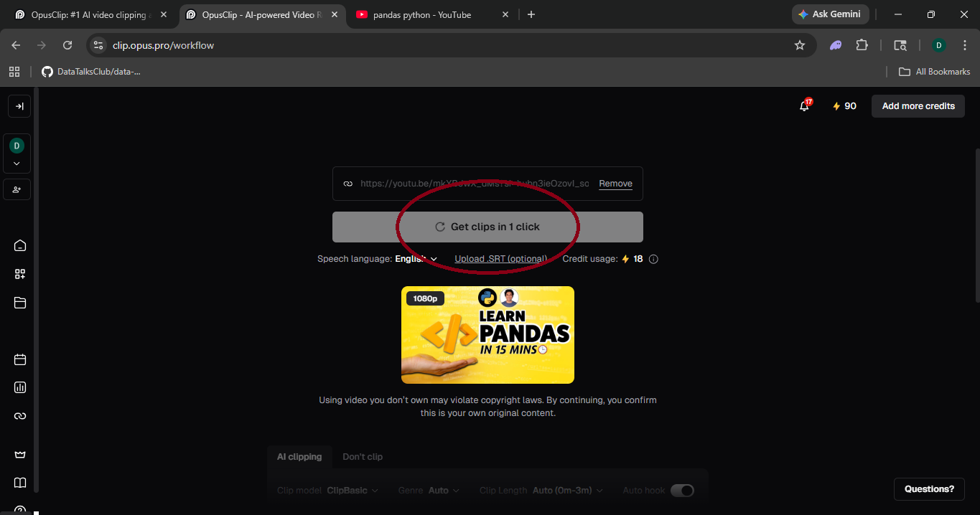The image size is (980, 515).
Task: Open the Genre Auto dropdown
Action: 444,491
